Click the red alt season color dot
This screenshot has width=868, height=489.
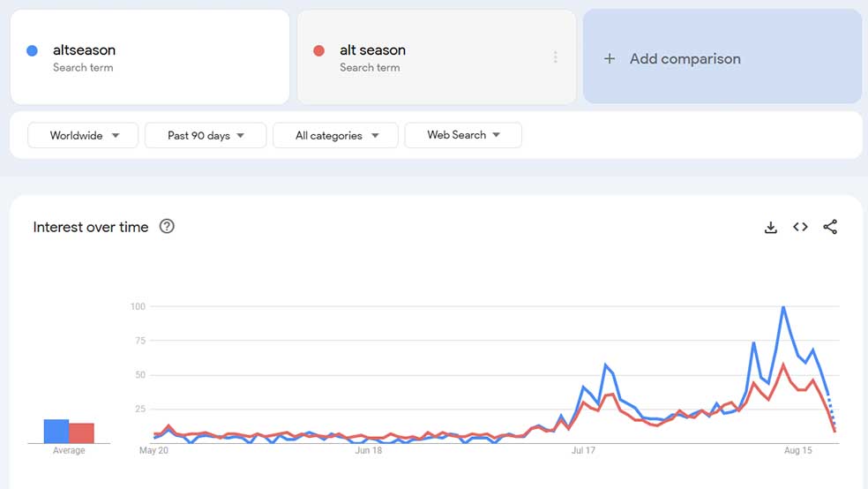tap(318, 51)
